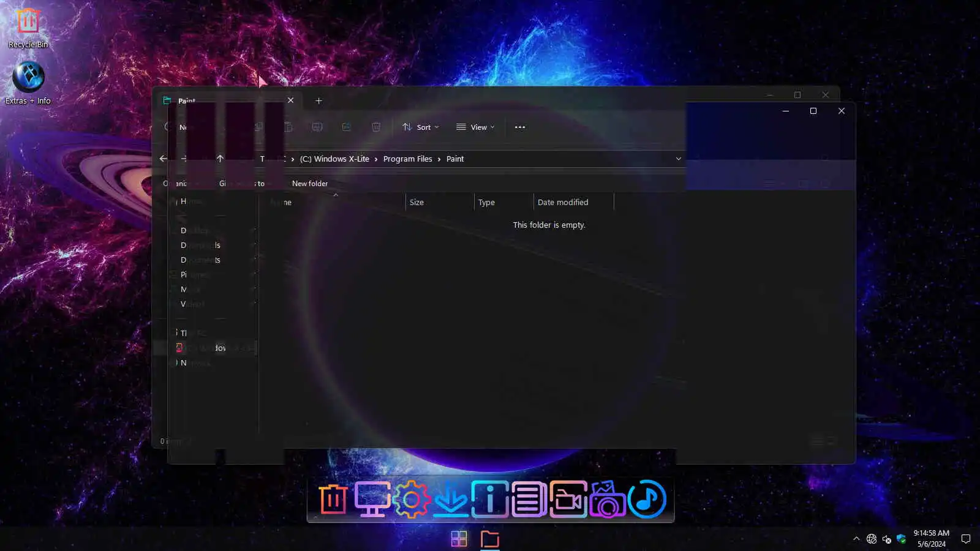The height and width of the screenshot is (551, 980).
Task: Open the View dropdown
Action: [475, 127]
